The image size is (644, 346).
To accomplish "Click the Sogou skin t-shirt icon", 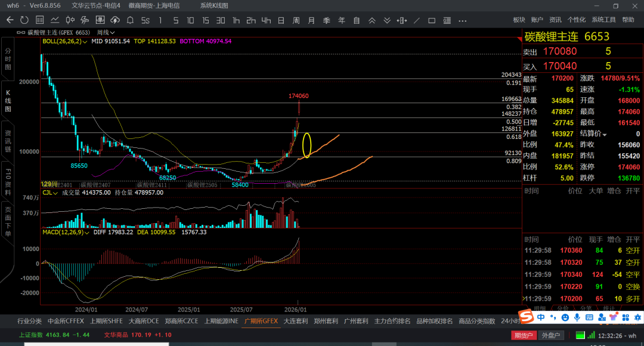I will pos(614,317).
